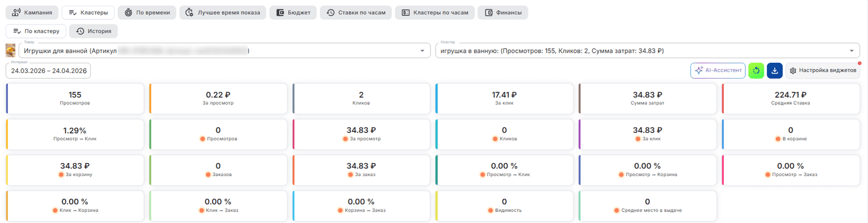
Task: Select the 2 Кликов widget
Action: click(x=362, y=98)
